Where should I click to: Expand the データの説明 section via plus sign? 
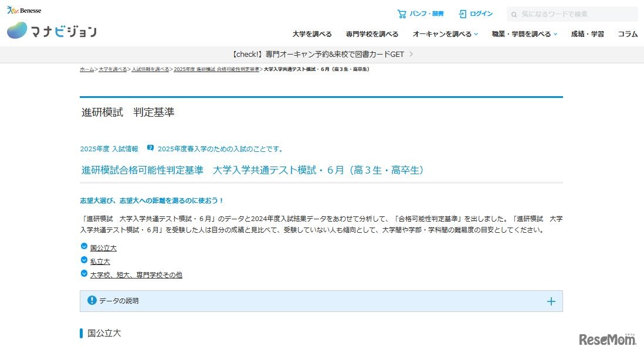[551, 301]
